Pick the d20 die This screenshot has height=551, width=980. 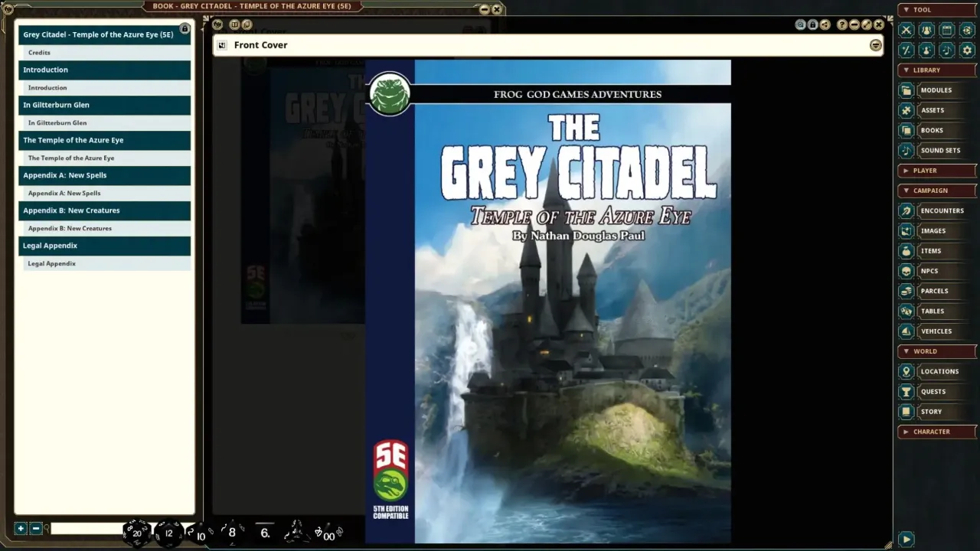pyautogui.click(x=136, y=532)
